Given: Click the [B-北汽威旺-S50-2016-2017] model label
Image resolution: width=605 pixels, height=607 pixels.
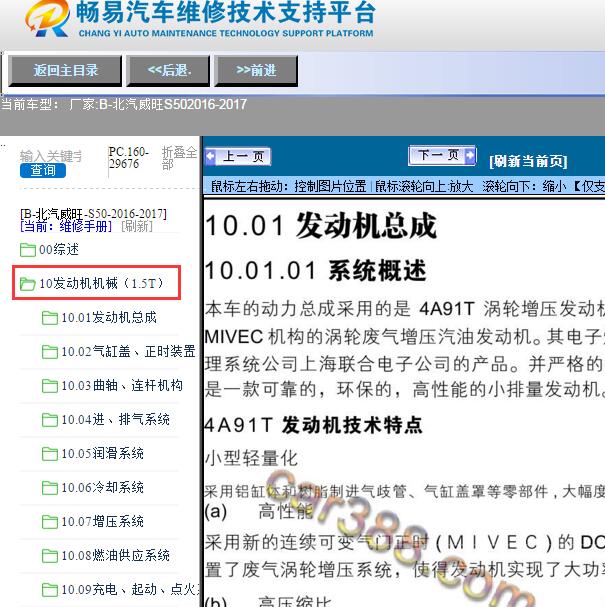Looking at the screenshot, I should tap(93, 214).
